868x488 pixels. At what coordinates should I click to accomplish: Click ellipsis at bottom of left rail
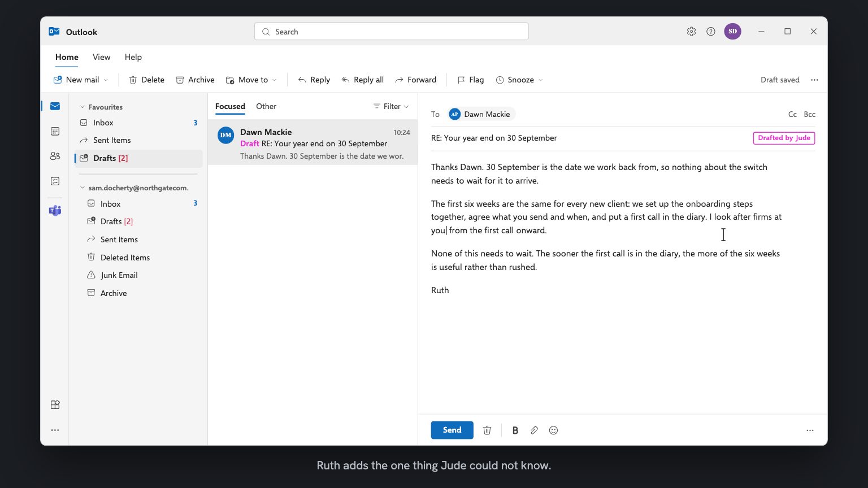coord(55,430)
